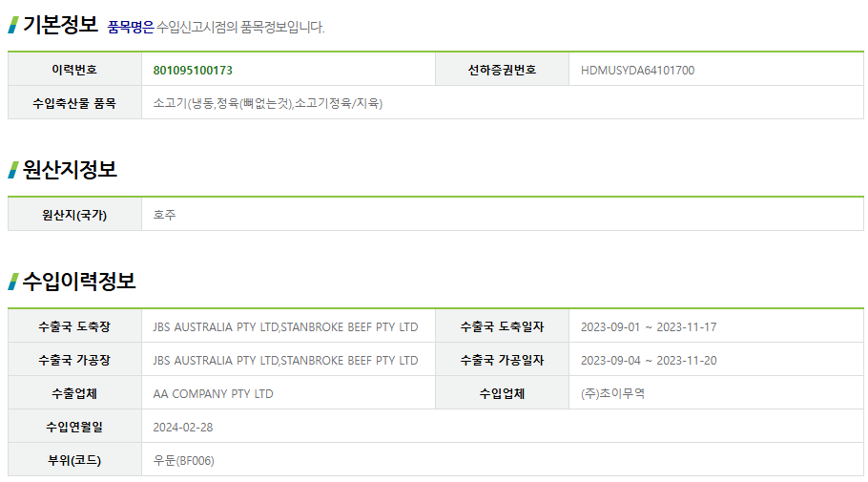Click the bold blue 품목명 text
The image size is (868, 482).
(130, 27)
